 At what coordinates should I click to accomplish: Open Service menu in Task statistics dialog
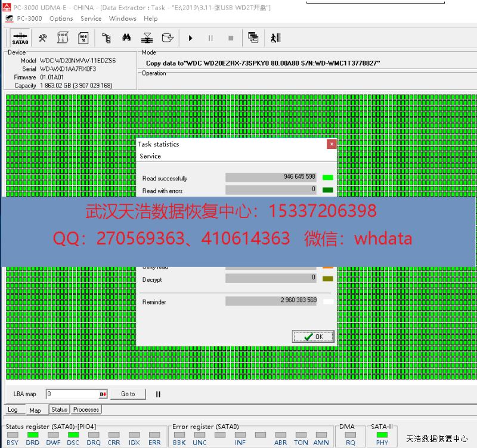(x=150, y=156)
